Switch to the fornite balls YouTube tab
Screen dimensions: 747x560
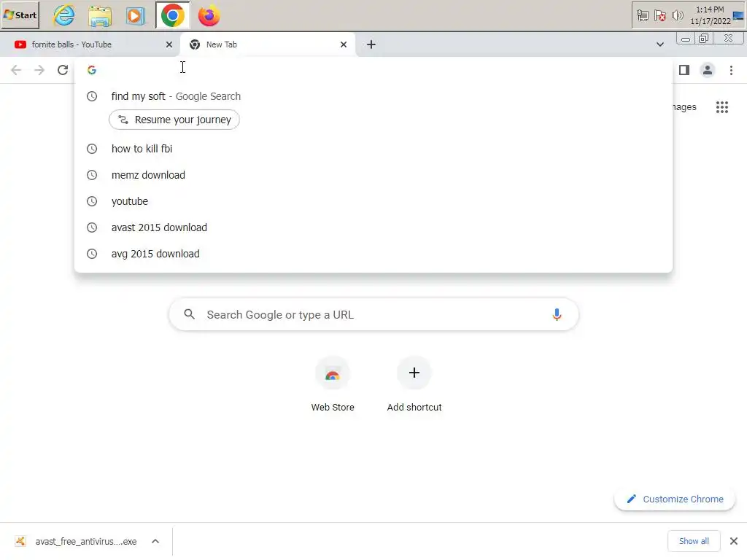(x=89, y=44)
